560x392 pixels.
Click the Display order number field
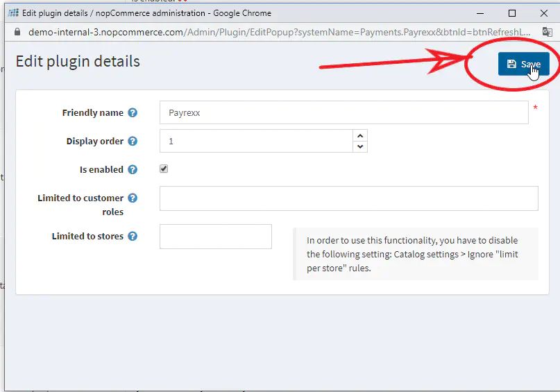256,141
